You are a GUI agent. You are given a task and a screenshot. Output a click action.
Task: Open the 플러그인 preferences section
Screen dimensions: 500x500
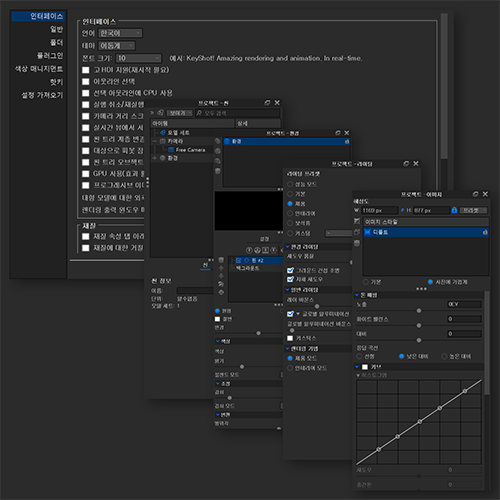(x=50, y=55)
